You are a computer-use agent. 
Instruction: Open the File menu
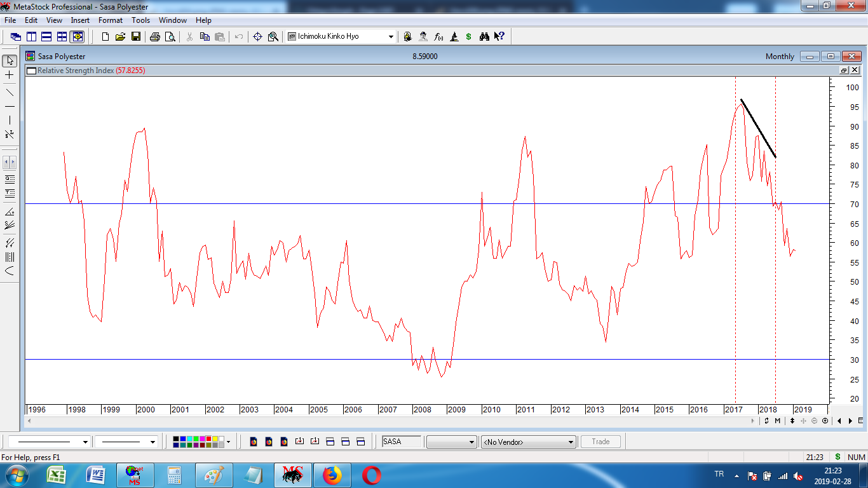10,20
